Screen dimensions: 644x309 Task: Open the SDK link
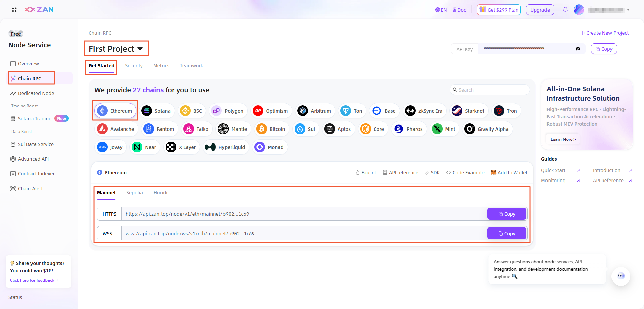pos(432,173)
